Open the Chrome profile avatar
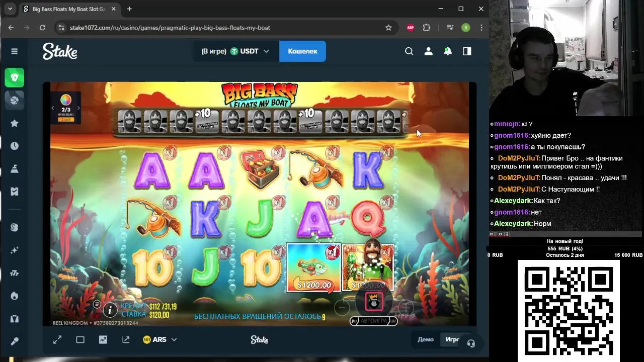The image size is (644, 362). (466, 28)
